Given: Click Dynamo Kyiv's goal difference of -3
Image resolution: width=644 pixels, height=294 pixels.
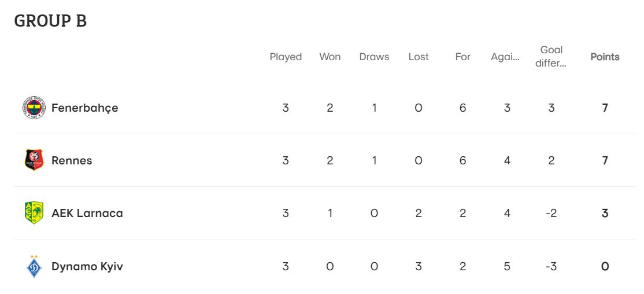Looking at the screenshot, I should pyautogui.click(x=551, y=266).
